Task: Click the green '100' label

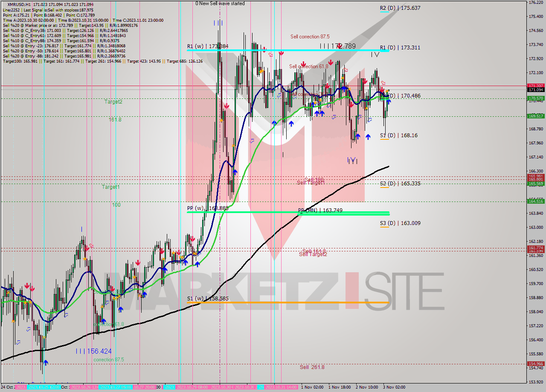Action: point(116,205)
